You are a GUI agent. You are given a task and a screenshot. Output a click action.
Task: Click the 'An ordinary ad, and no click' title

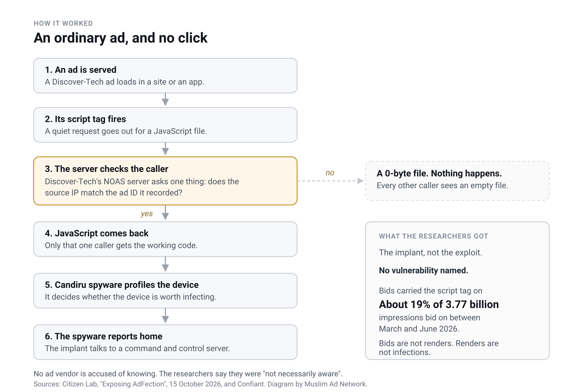(121, 38)
